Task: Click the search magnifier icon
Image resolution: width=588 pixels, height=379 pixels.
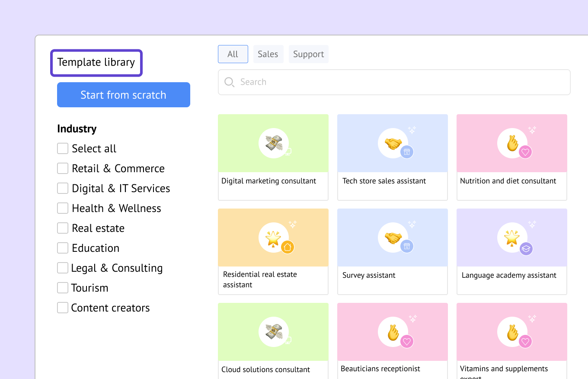Action: point(230,82)
